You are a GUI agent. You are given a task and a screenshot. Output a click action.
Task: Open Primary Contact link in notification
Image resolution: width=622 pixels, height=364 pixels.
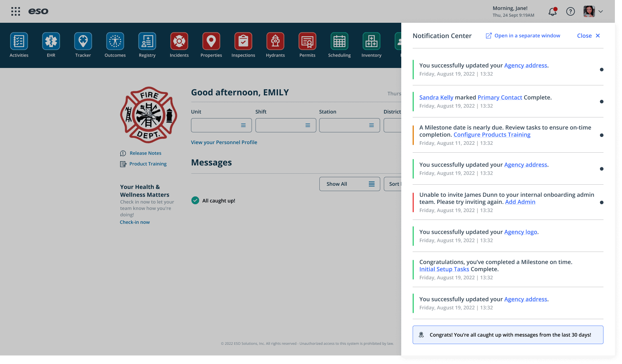pyautogui.click(x=500, y=97)
